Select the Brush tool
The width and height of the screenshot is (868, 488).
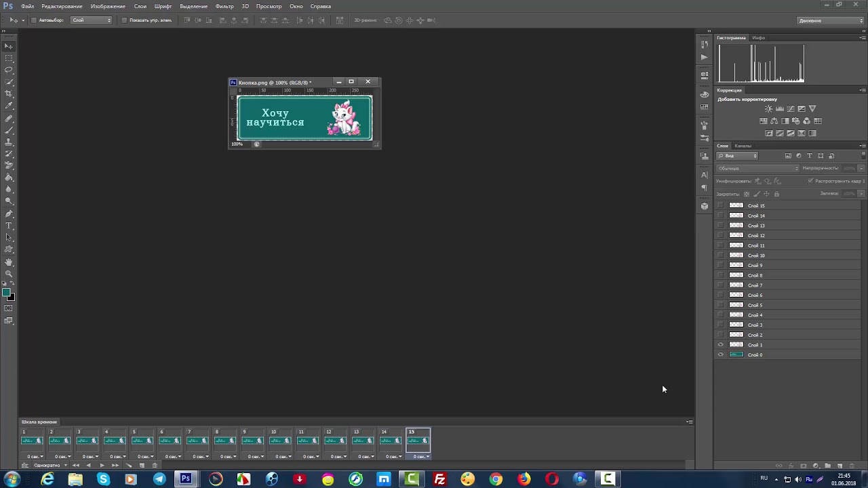click(x=9, y=129)
